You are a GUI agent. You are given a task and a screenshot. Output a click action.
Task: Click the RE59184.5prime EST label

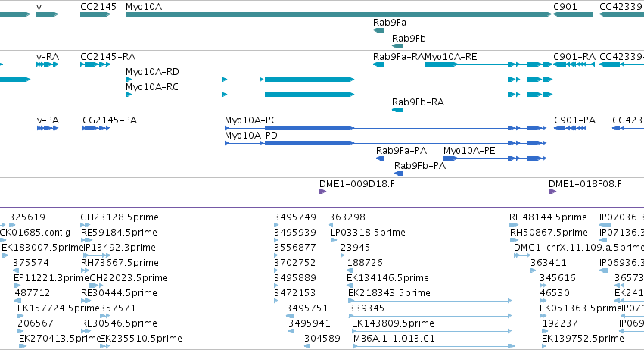119,233
